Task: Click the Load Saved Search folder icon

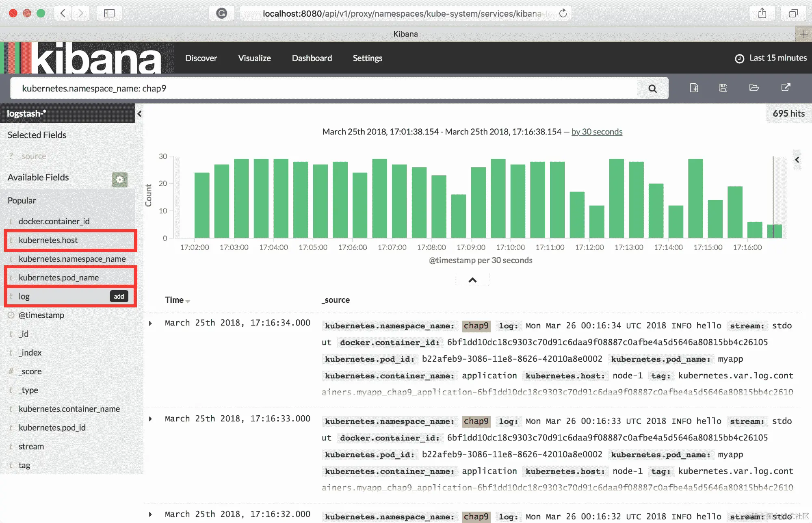Action: click(x=754, y=88)
